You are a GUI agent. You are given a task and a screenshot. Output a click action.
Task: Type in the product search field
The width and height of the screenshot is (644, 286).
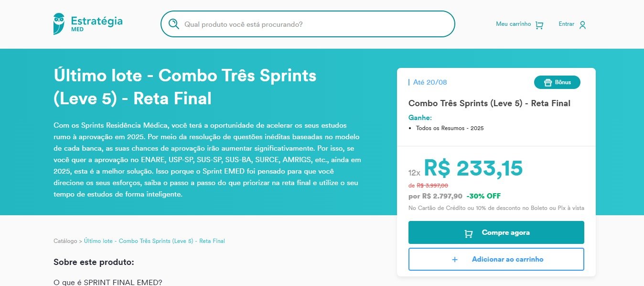pos(315,24)
